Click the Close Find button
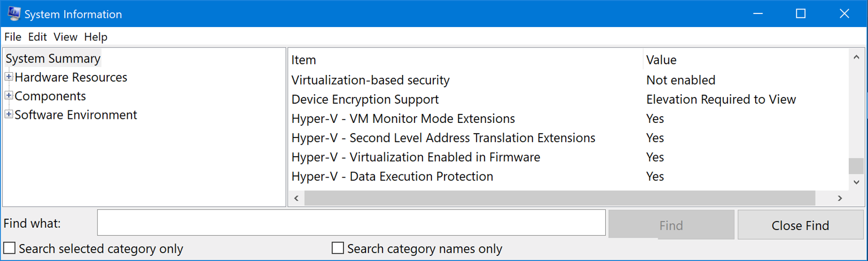The width and height of the screenshot is (868, 261). pyautogui.click(x=800, y=225)
